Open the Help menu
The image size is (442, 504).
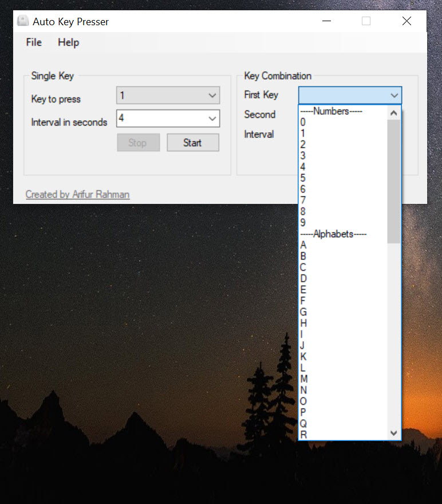click(x=68, y=42)
